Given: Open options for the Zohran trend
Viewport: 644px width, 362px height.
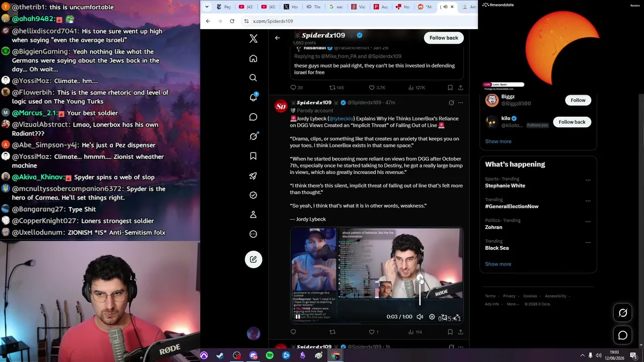Looking at the screenshot, I should (x=588, y=221).
